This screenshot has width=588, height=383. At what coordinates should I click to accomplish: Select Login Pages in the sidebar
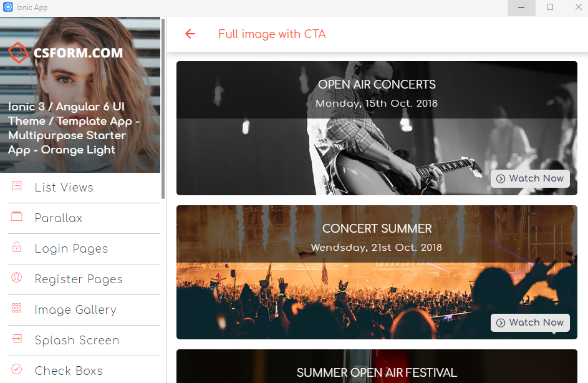84,249
